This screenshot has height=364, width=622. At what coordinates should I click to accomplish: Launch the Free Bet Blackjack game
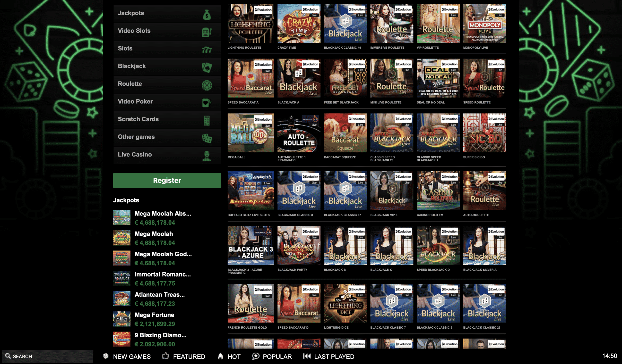tap(345, 78)
